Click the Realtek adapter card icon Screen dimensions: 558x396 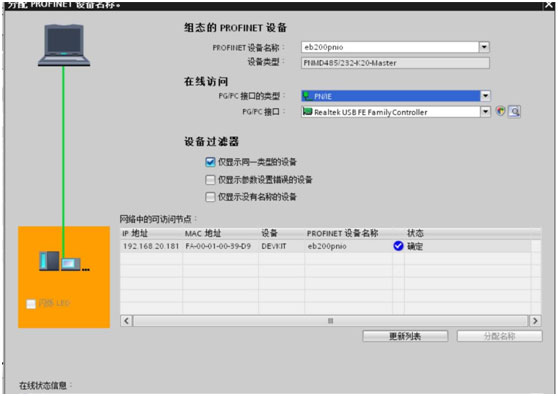[307, 112]
